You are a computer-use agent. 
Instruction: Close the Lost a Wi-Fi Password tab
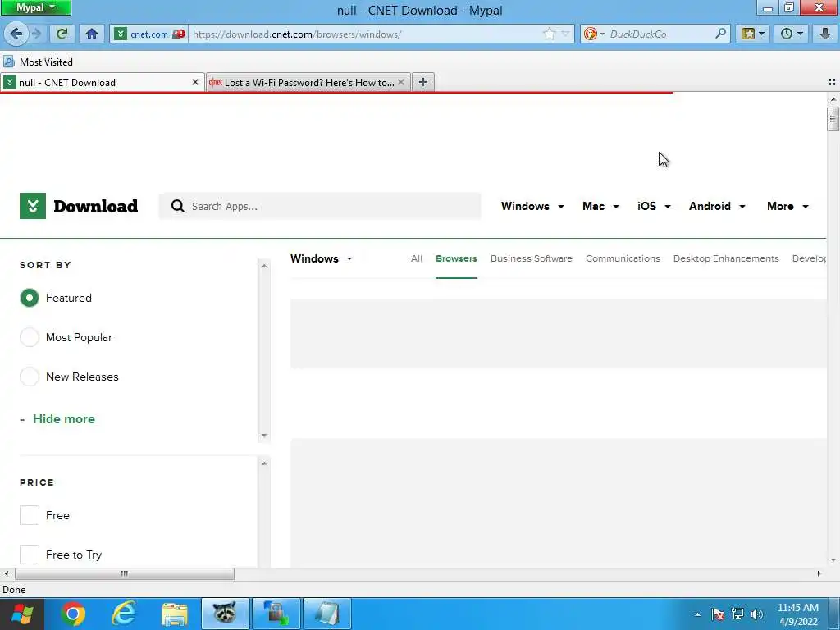click(x=400, y=83)
